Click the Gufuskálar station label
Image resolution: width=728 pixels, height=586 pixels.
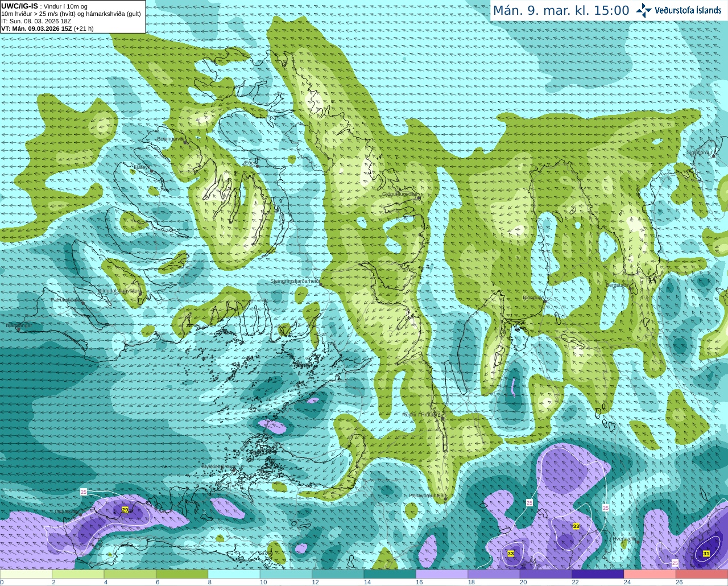(x=67, y=511)
